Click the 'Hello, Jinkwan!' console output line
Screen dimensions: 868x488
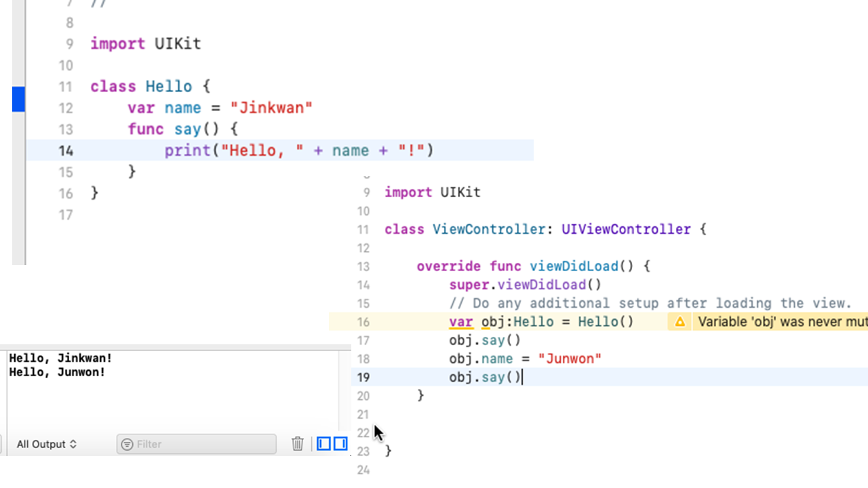(60, 358)
